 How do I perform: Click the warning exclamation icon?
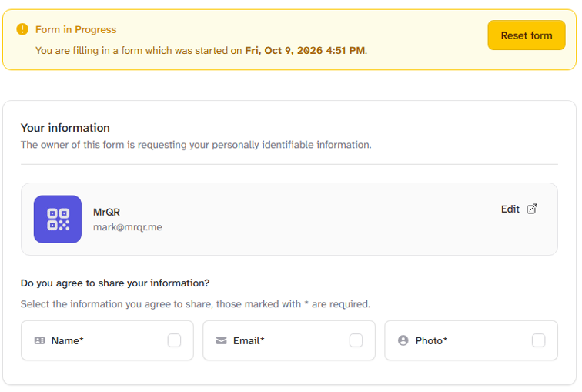click(22, 29)
